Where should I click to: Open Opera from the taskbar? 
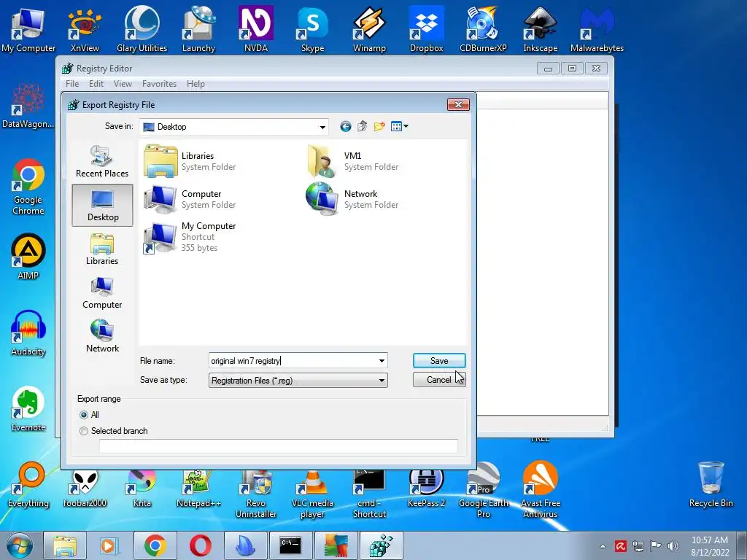click(201, 545)
